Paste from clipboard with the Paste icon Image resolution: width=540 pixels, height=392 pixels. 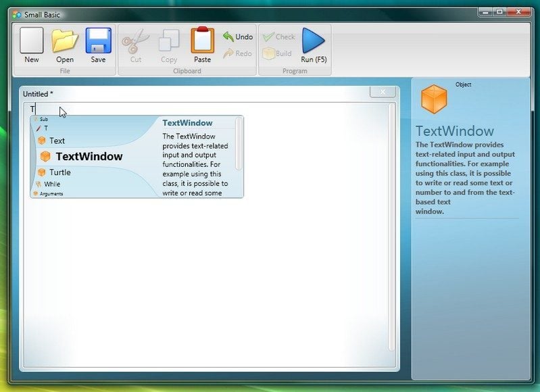coord(202,41)
